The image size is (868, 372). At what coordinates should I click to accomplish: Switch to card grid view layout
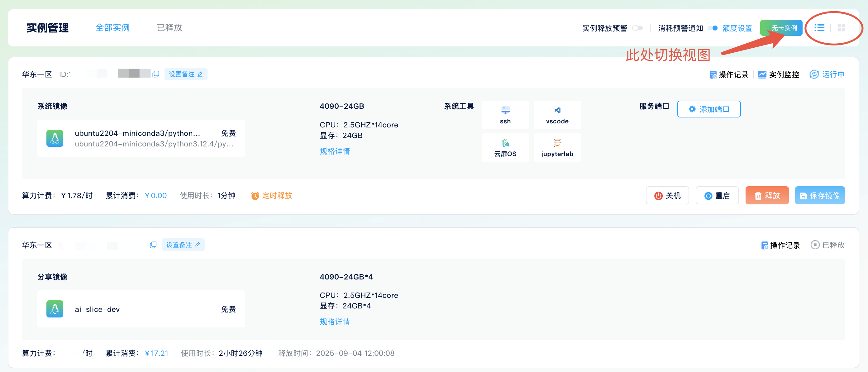[842, 28]
